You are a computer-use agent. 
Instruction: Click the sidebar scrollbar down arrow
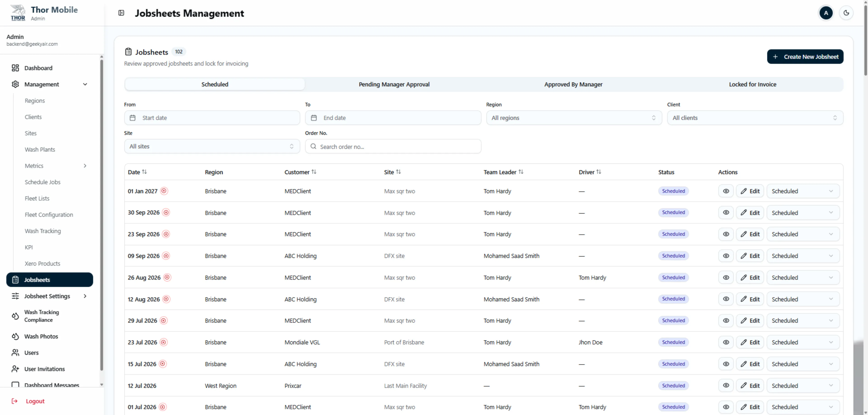[101, 384]
